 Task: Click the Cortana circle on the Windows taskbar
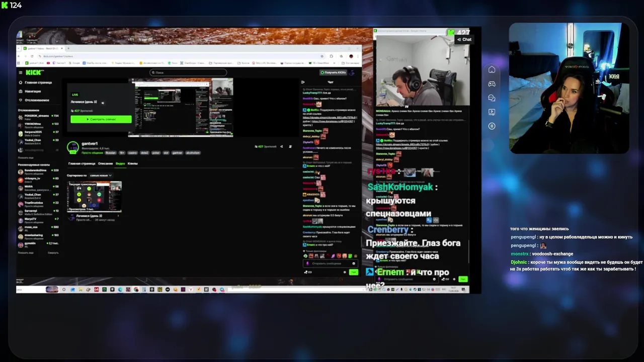tap(63, 290)
